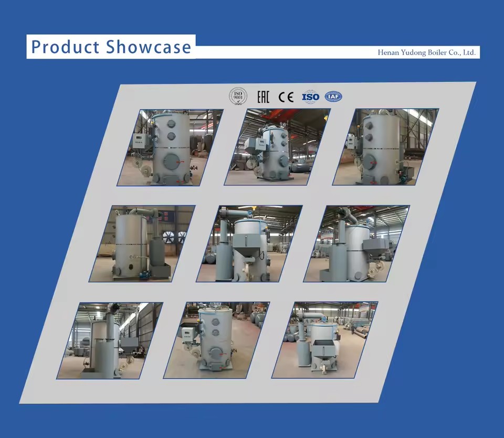
Task: Open the middle-left boiler photo with fans
Action: click(x=142, y=244)
